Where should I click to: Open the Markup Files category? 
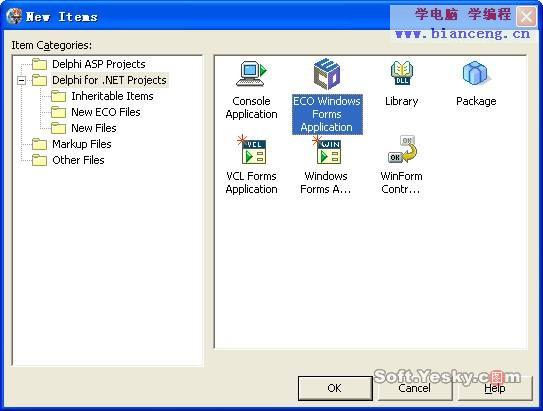click(82, 144)
